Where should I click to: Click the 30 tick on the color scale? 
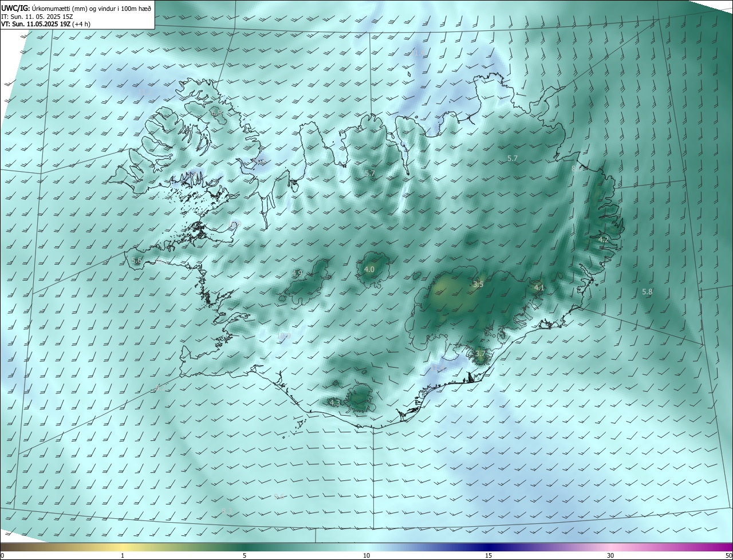point(610,555)
